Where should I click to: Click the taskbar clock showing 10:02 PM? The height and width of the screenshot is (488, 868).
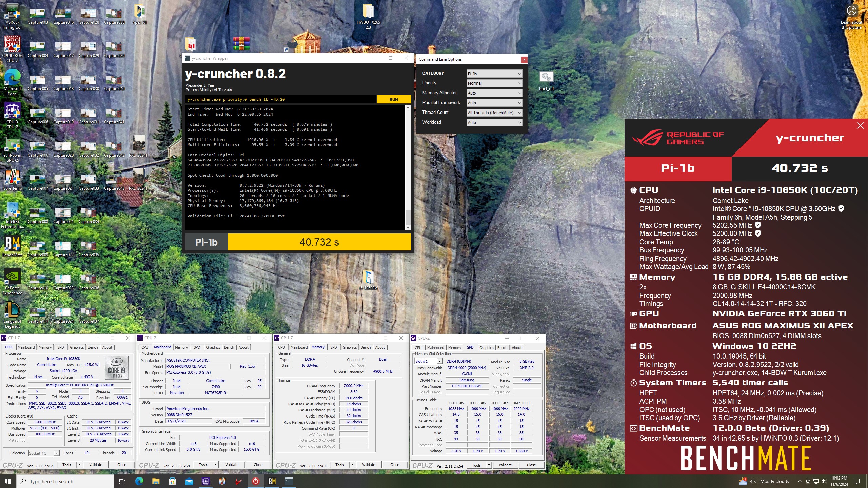839,481
